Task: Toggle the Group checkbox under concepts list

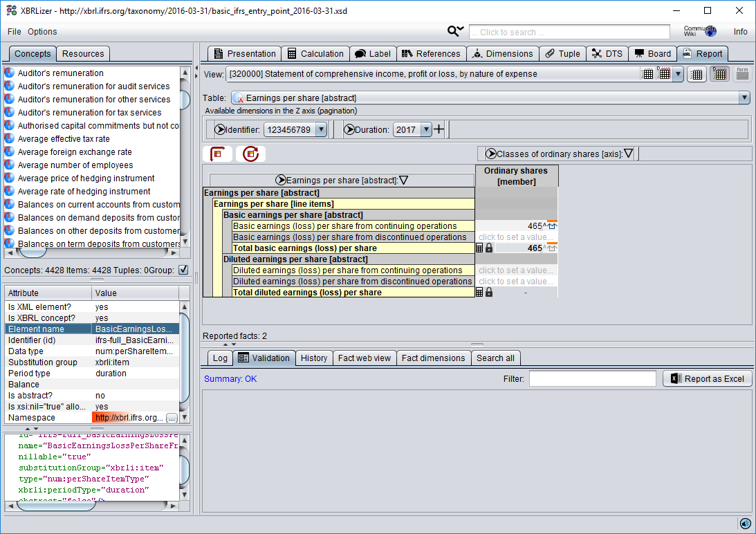Action: [x=183, y=270]
